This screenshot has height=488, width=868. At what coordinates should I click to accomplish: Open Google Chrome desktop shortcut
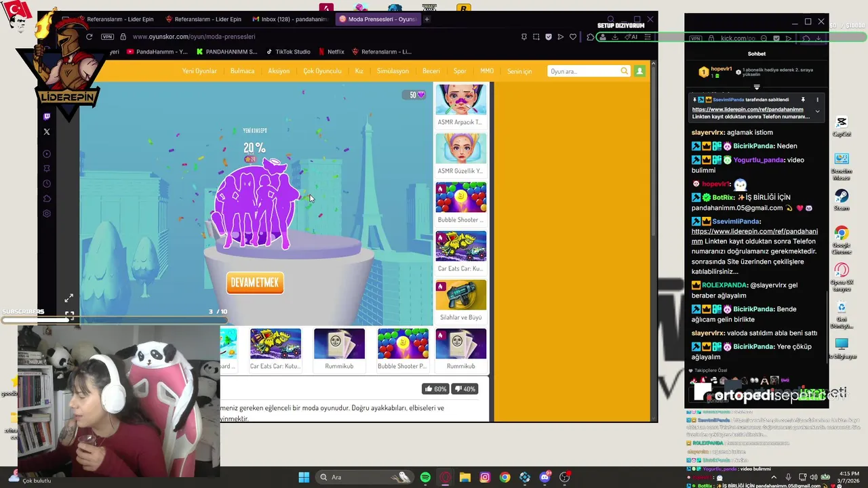(842, 239)
